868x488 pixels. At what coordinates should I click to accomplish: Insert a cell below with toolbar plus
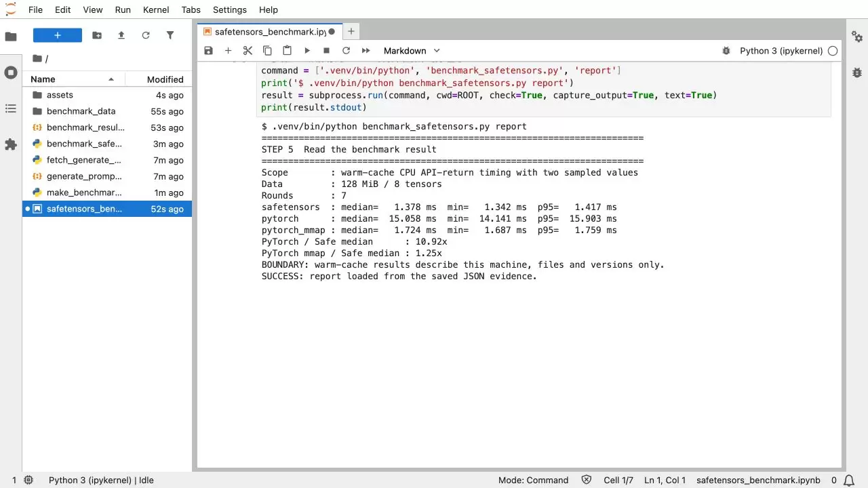pyautogui.click(x=228, y=51)
